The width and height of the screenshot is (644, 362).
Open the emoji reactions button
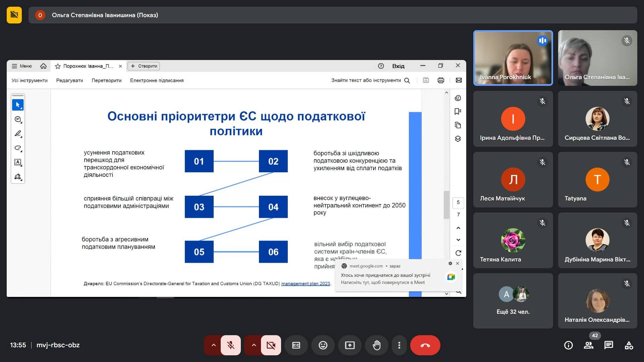tap(323, 345)
